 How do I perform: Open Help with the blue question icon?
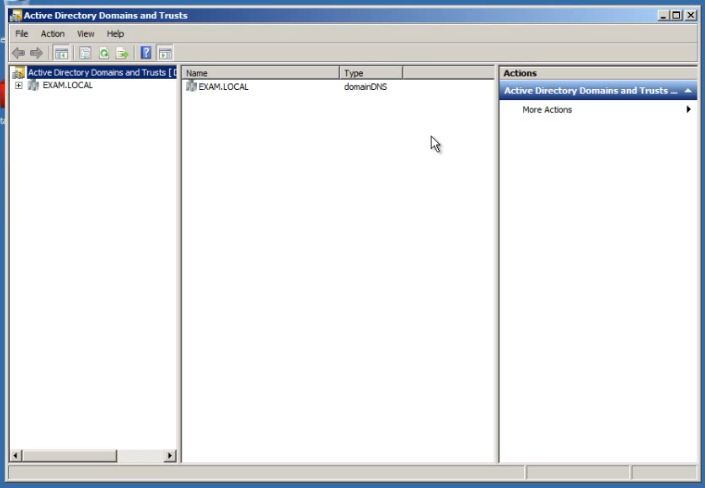pyautogui.click(x=146, y=53)
